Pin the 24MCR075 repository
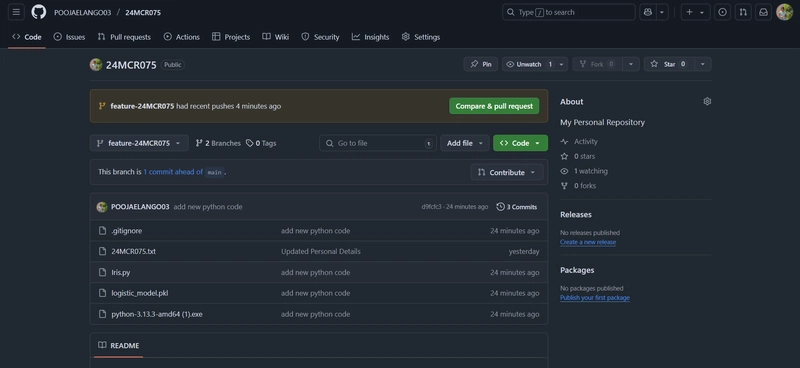800x368 pixels. click(x=481, y=64)
